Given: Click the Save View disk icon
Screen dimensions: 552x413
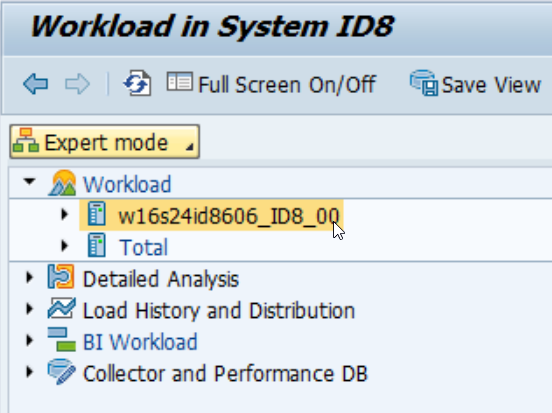Looking at the screenshot, I should coord(424,83).
